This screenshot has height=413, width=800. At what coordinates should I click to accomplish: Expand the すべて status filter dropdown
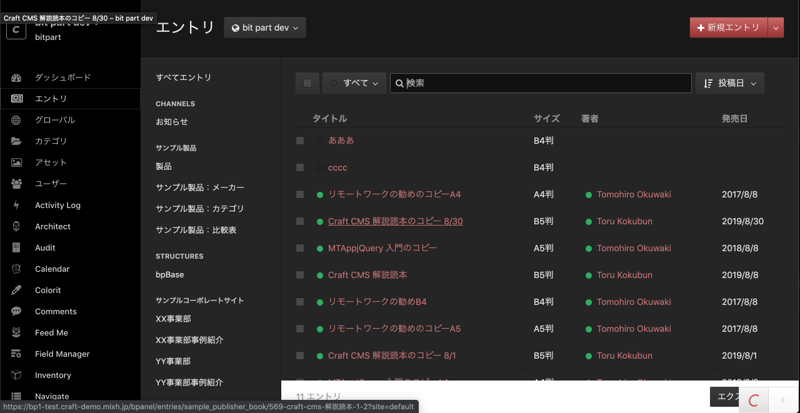pos(355,83)
